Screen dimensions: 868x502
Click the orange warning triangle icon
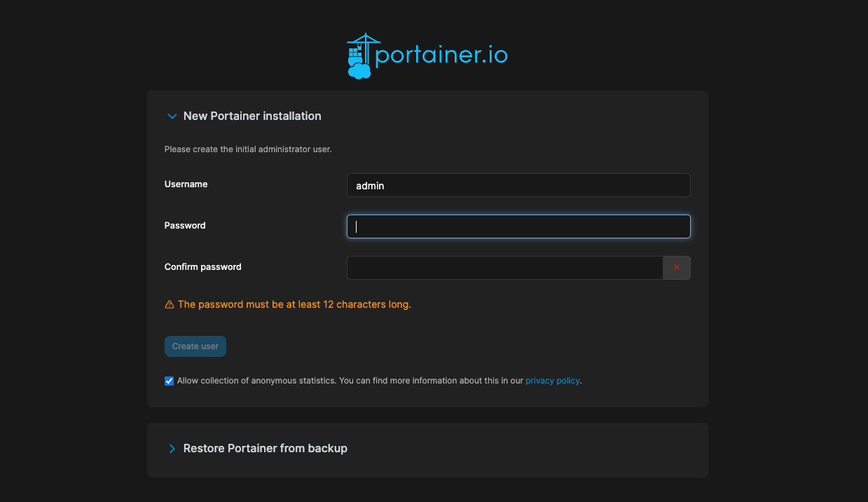pyautogui.click(x=169, y=305)
